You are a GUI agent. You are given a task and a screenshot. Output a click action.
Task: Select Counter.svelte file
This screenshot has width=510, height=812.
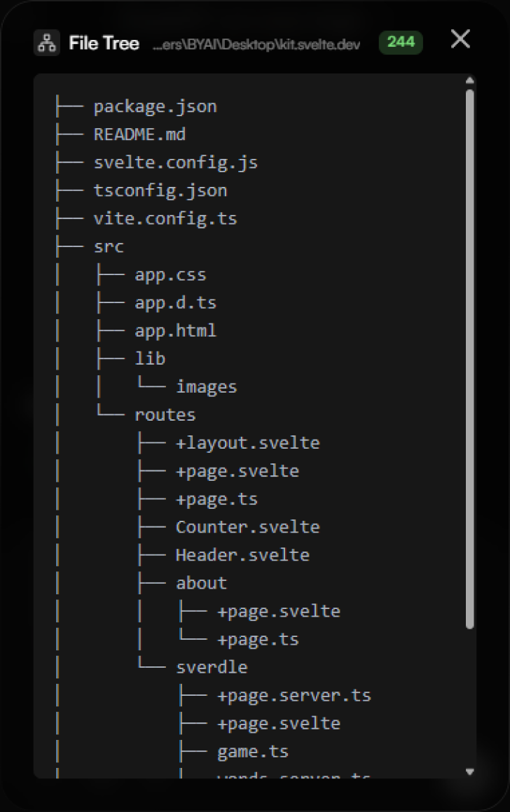coord(247,527)
